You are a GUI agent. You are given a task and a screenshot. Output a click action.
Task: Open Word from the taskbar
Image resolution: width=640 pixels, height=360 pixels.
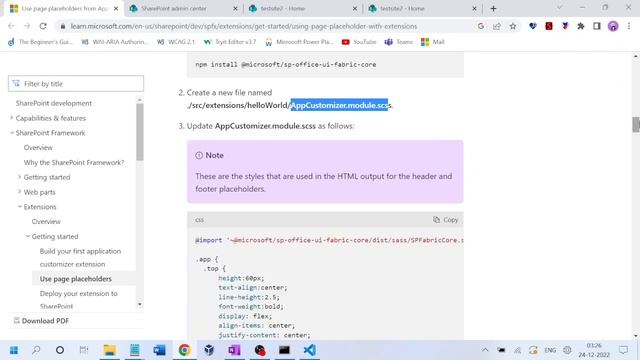(x=159, y=350)
